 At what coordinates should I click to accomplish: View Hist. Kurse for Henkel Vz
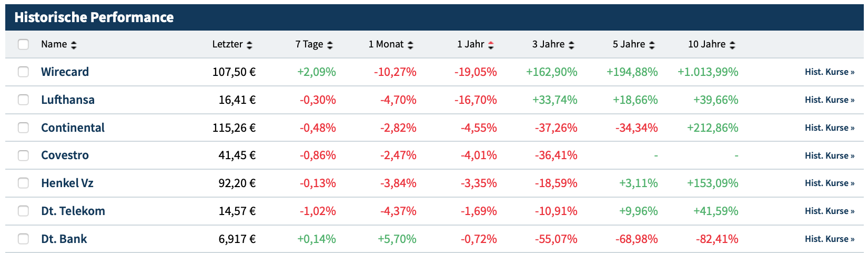click(x=829, y=183)
